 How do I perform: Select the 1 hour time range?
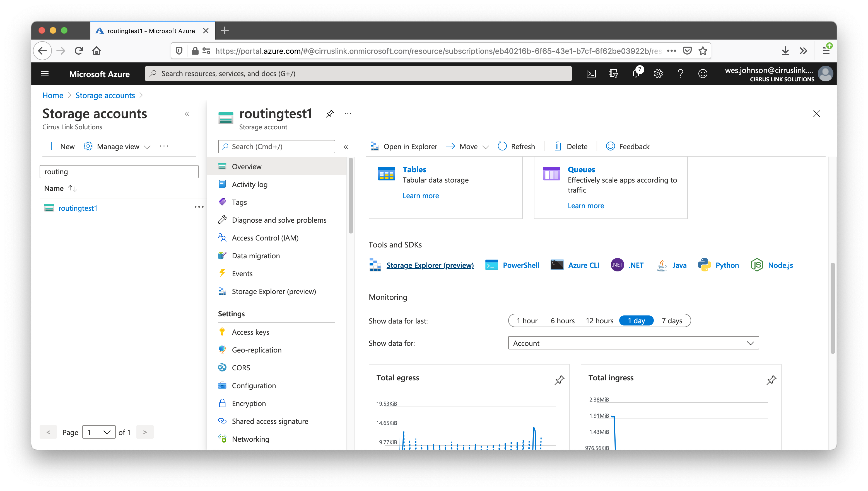(x=527, y=321)
